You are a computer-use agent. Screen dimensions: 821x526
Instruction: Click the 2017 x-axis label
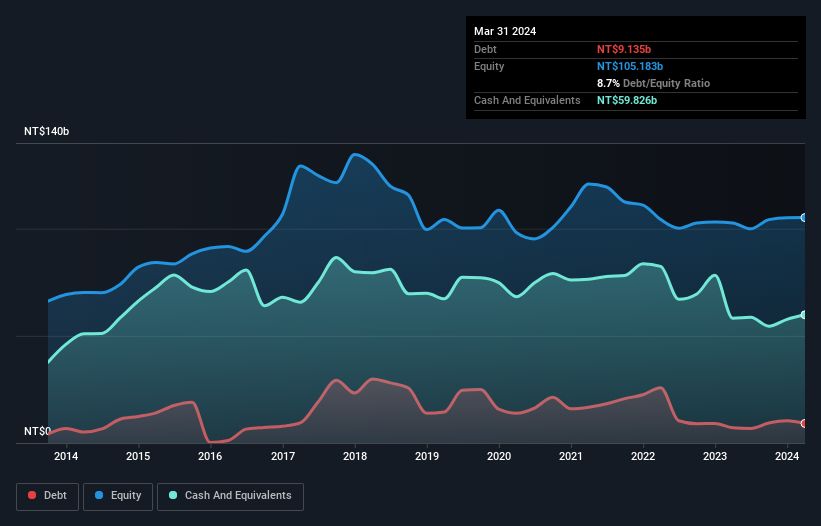tap(283, 456)
